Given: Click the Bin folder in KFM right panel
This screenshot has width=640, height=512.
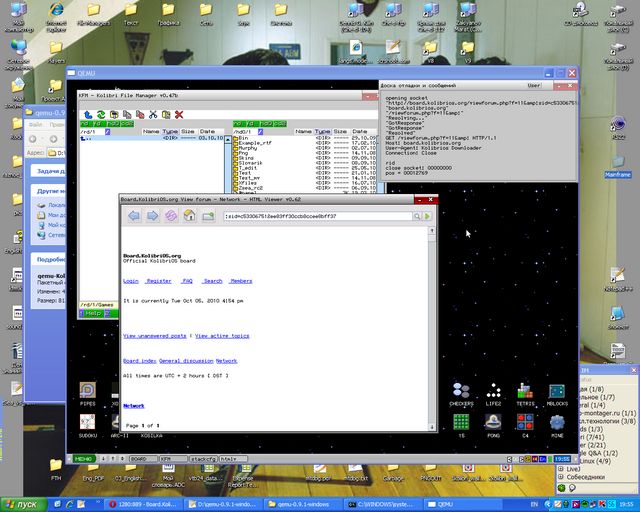Looking at the screenshot, I should point(243,138).
